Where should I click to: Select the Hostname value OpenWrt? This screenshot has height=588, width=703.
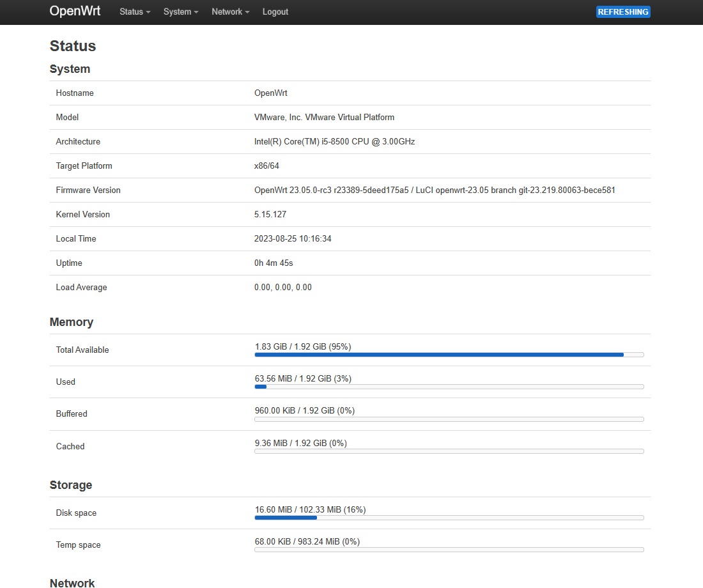click(x=271, y=93)
